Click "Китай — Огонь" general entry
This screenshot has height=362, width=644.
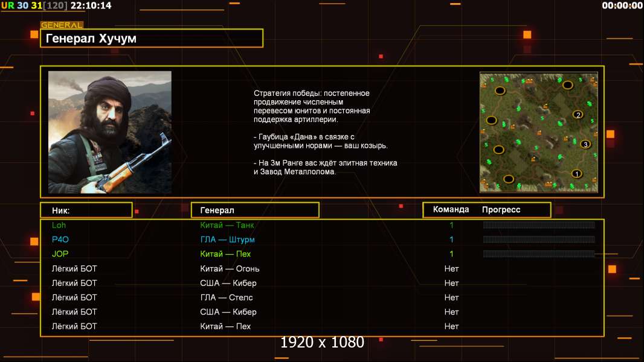(x=230, y=268)
